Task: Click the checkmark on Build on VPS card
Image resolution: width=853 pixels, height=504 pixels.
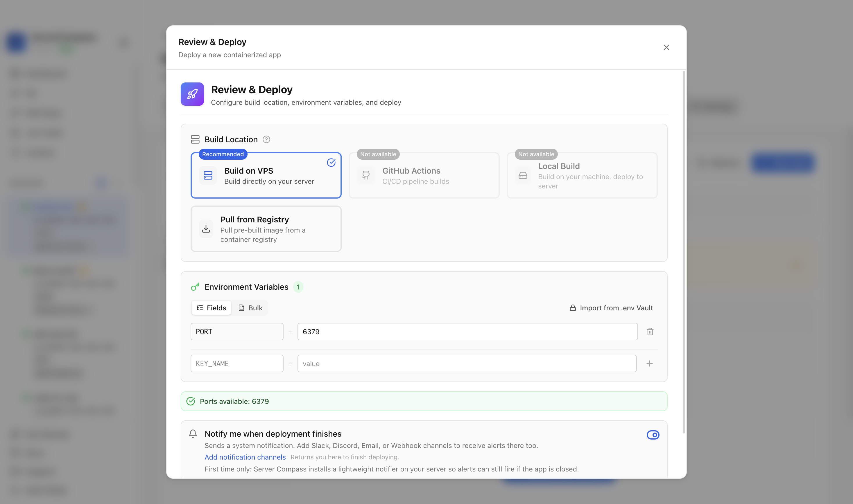Action: tap(331, 163)
